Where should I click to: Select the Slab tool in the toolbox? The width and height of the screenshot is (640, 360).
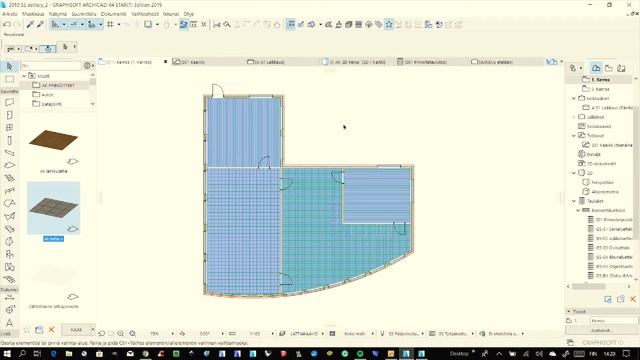(9, 165)
